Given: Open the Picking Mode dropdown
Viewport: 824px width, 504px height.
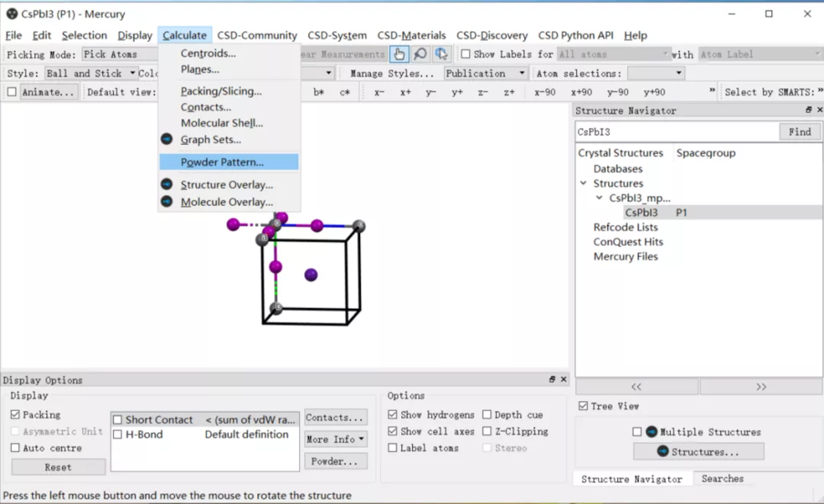Looking at the screenshot, I should (x=119, y=54).
